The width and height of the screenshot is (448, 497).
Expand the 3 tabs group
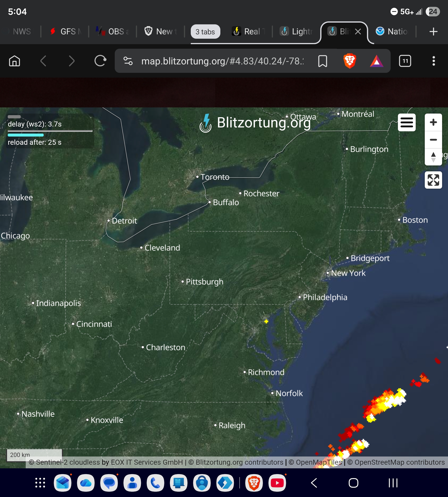pos(205,32)
